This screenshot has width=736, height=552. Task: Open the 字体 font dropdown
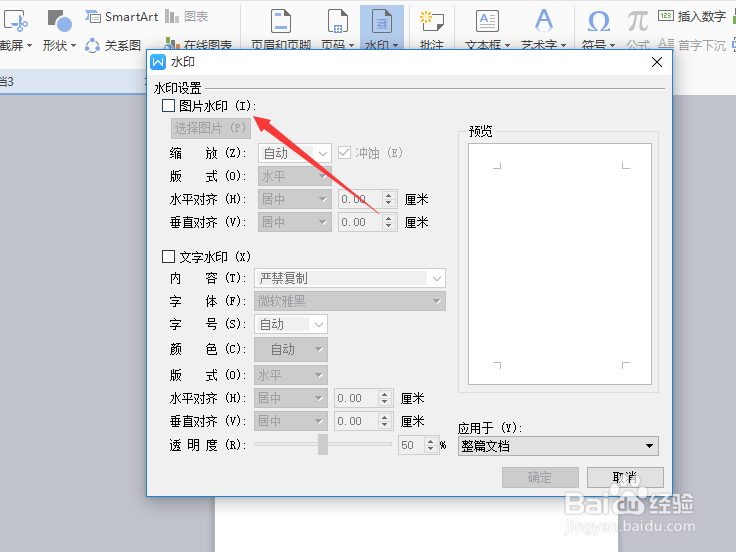coord(350,301)
